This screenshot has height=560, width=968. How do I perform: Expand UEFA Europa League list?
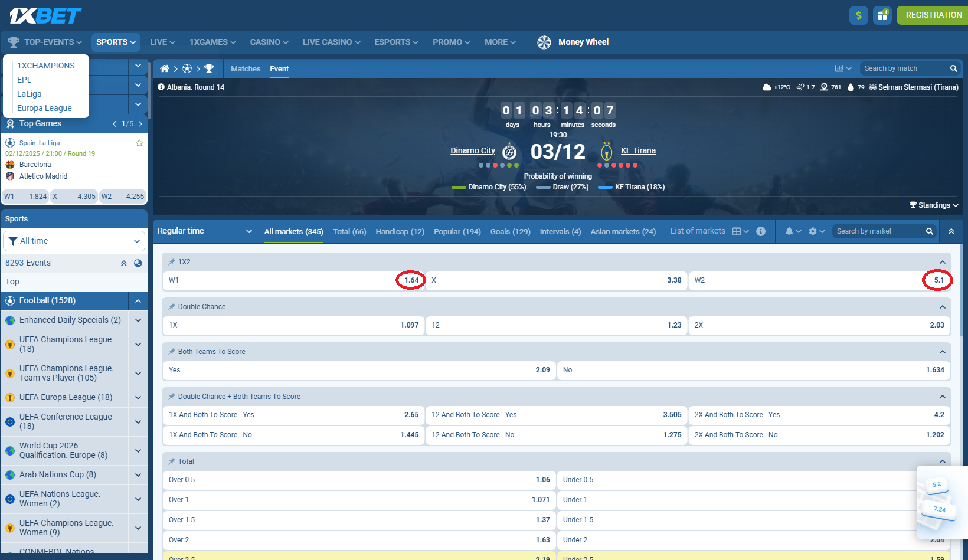[x=138, y=398]
